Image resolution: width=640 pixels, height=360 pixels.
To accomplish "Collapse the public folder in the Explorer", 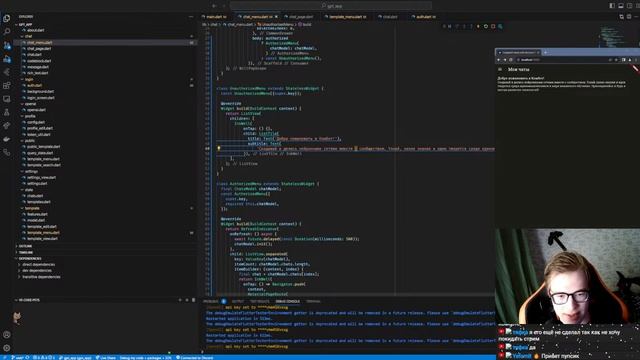I will pos(30,140).
